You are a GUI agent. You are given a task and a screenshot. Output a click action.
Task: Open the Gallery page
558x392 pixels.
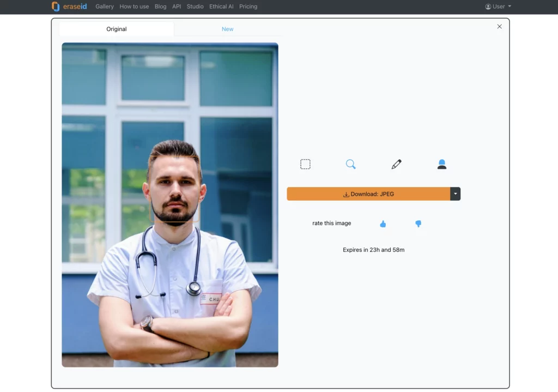coord(105,7)
